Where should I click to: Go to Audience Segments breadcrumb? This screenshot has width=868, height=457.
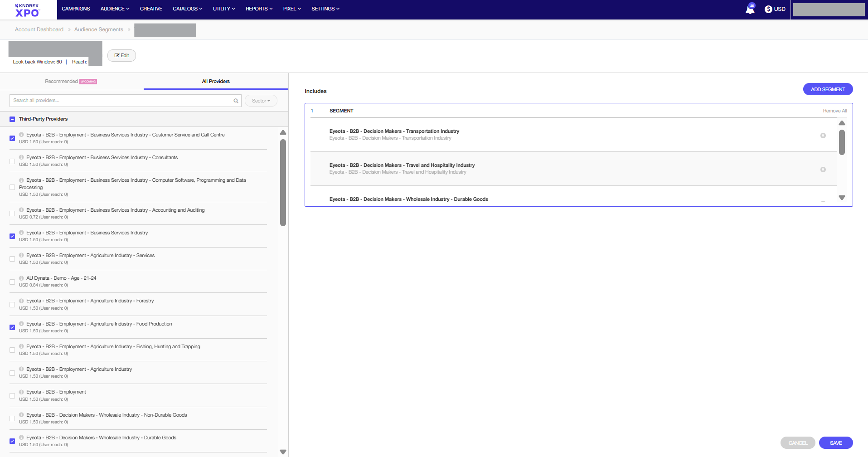(x=98, y=29)
